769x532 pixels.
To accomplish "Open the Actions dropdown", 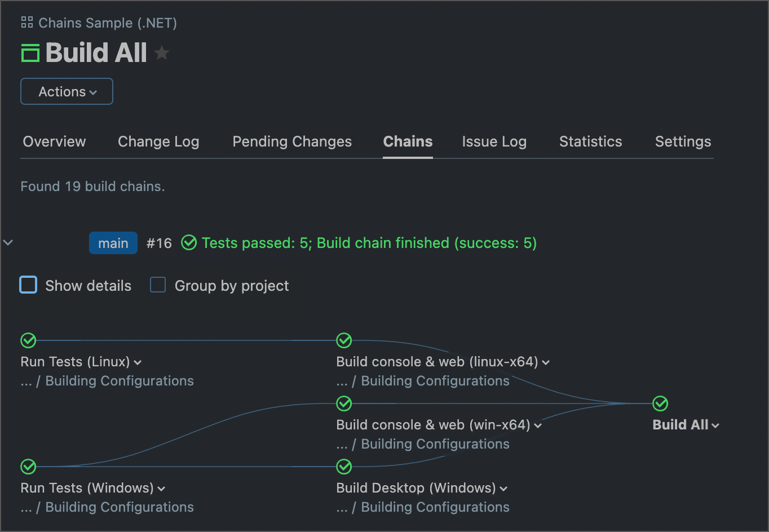I will click(67, 91).
